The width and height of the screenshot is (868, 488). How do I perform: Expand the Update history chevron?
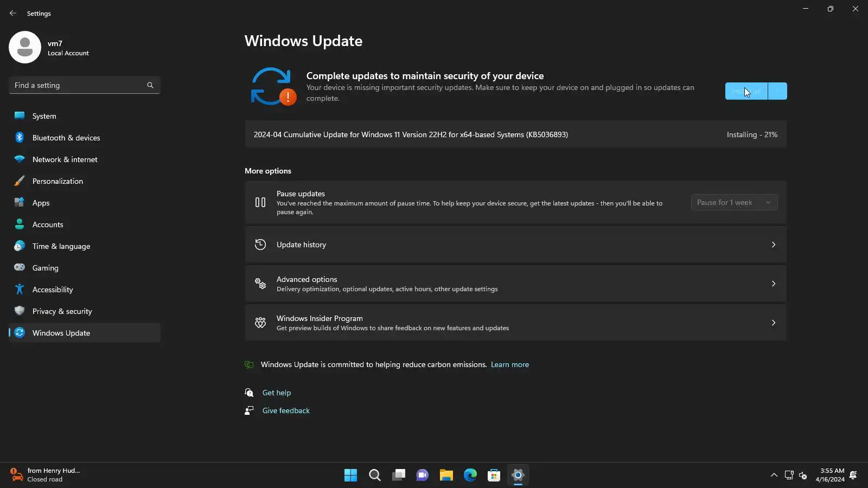(x=774, y=245)
